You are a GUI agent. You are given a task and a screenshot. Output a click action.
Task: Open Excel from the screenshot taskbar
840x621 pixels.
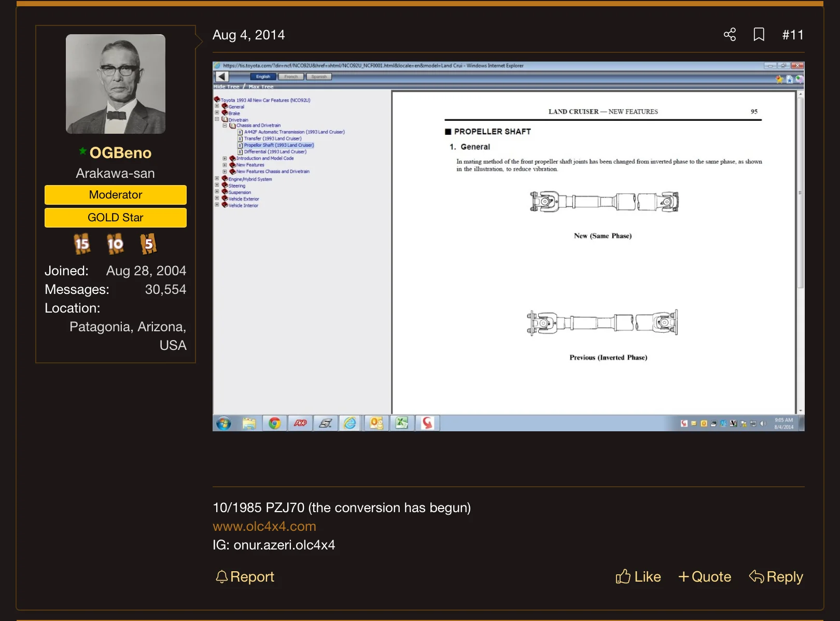[x=402, y=424]
